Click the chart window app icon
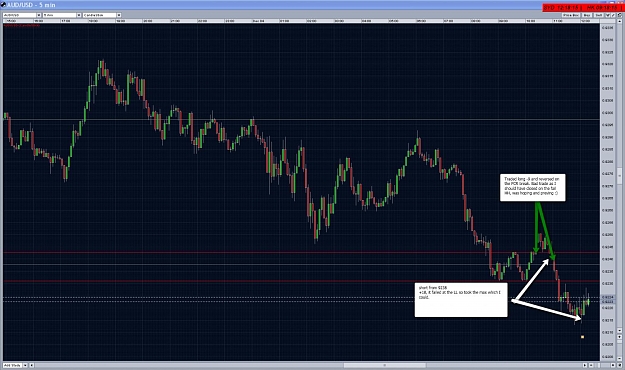The width and height of the screenshot is (625, 370). pyautogui.click(x=3, y=5)
